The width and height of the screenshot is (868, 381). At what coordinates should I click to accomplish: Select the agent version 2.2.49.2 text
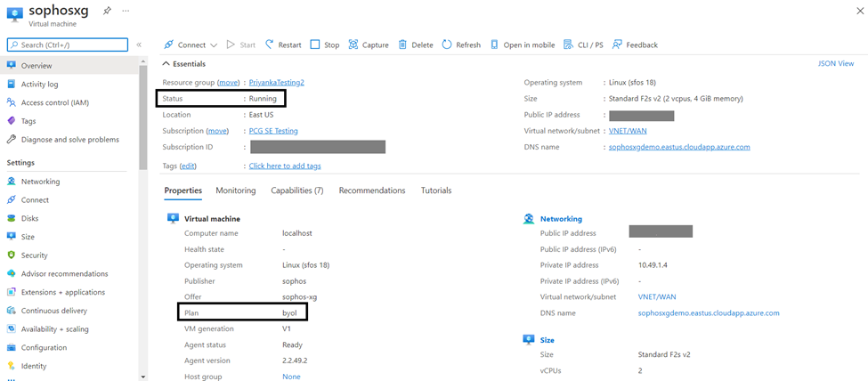[296, 361]
